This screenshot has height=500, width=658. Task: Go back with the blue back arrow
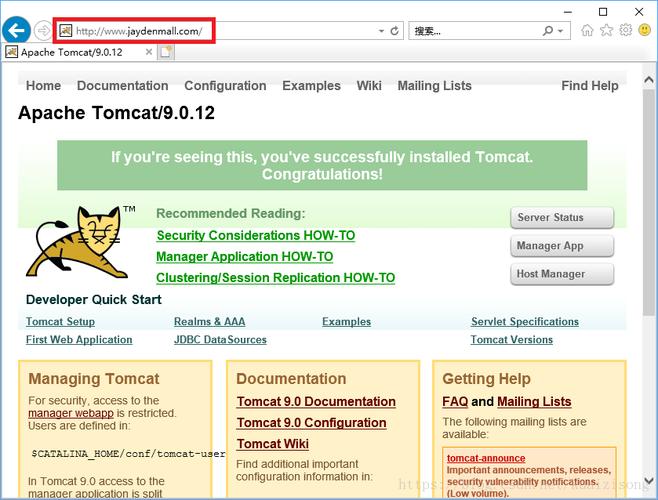(16, 30)
